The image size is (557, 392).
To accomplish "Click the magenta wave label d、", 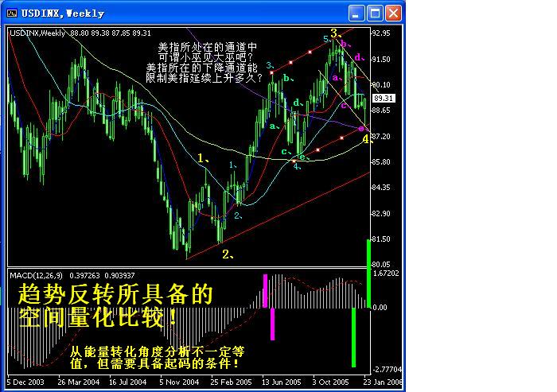I will click(360, 57).
